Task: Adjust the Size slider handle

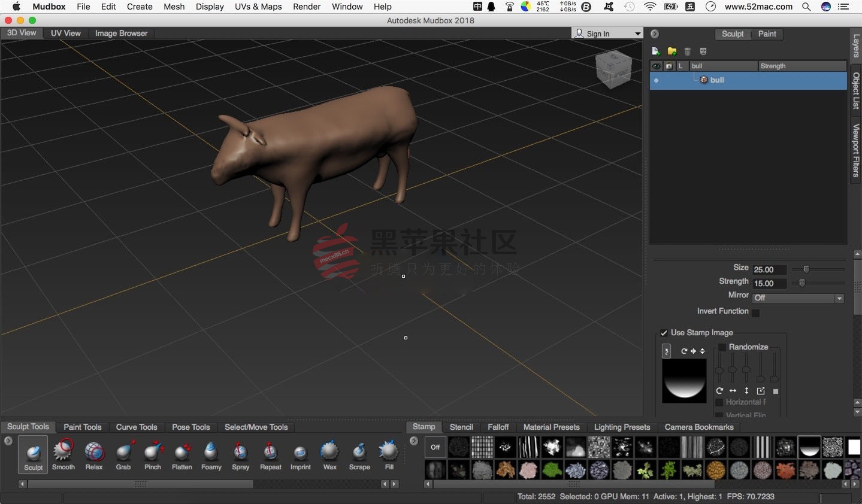Action: click(x=806, y=269)
